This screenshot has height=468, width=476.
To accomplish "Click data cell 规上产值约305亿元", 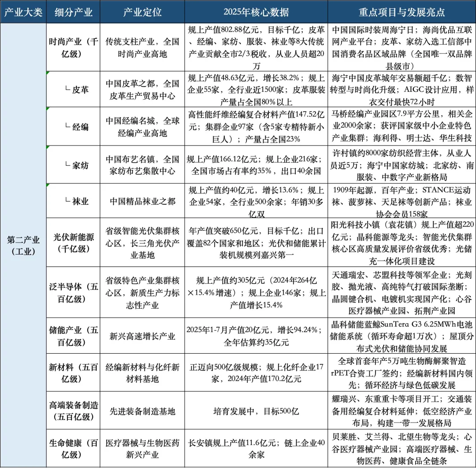I will point(256,292).
